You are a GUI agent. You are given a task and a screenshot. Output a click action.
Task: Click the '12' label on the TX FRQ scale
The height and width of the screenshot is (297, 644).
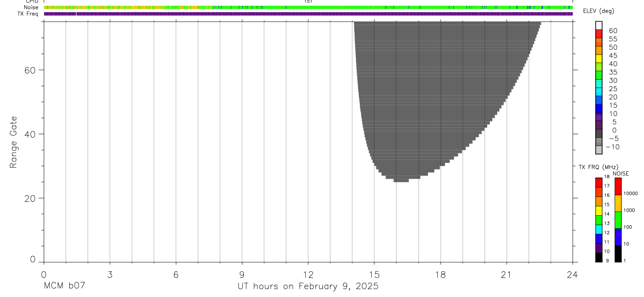point(606,233)
